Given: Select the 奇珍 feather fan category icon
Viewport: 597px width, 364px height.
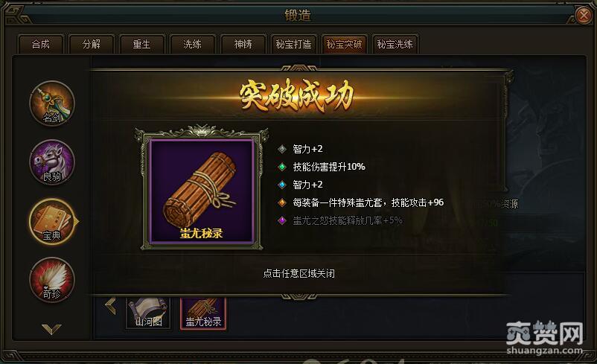Looking at the screenshot, I should point(52,280).
